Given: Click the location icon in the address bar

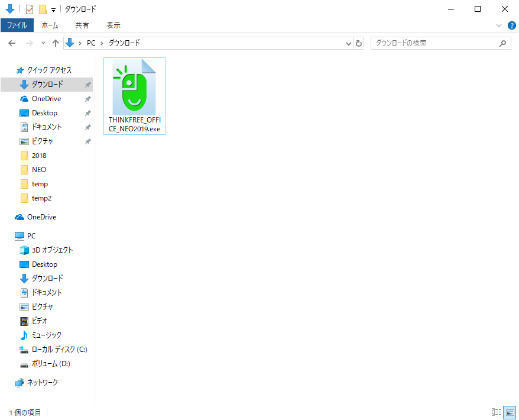Looking at the screenshot, I should click(x=70, y=43).
